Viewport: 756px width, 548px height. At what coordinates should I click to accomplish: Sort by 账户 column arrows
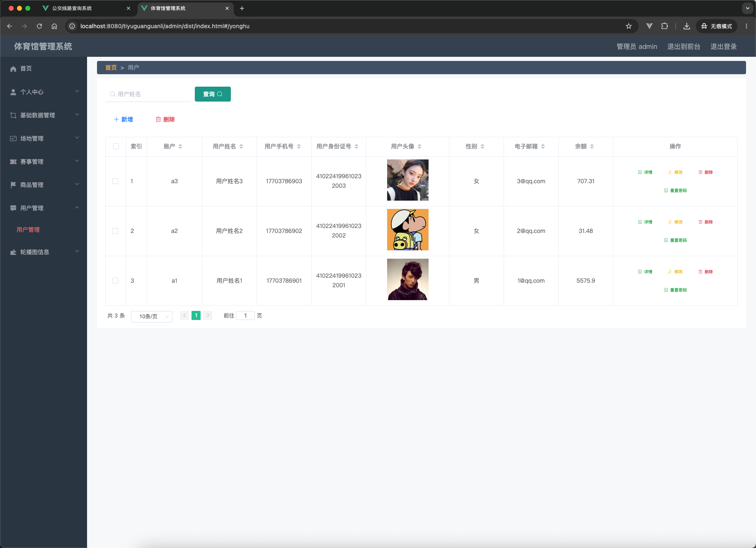[180, 146]
